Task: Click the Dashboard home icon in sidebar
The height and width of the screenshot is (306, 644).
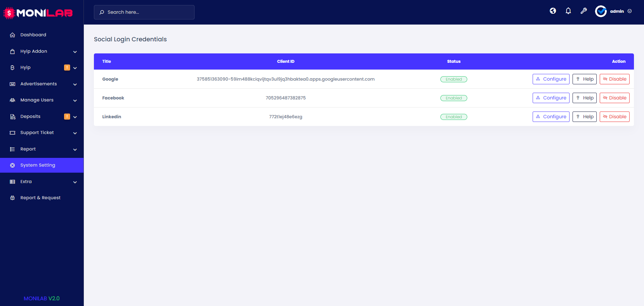Action: pyautogui.click(x=12, y=35)
